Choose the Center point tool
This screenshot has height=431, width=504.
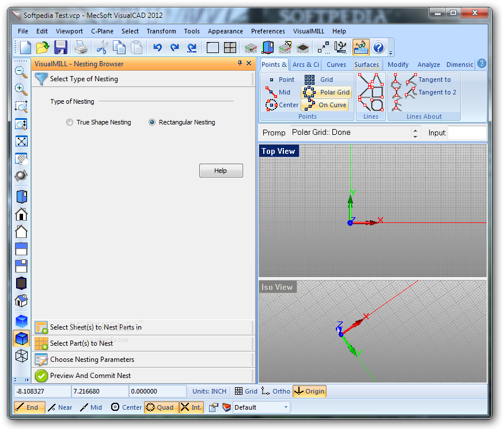point(282,105)
